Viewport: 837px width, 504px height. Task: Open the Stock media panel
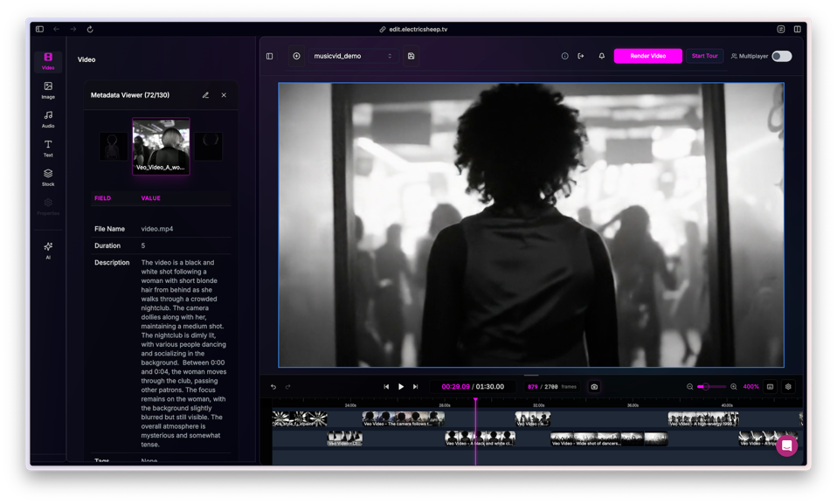[x=48, y=177]
